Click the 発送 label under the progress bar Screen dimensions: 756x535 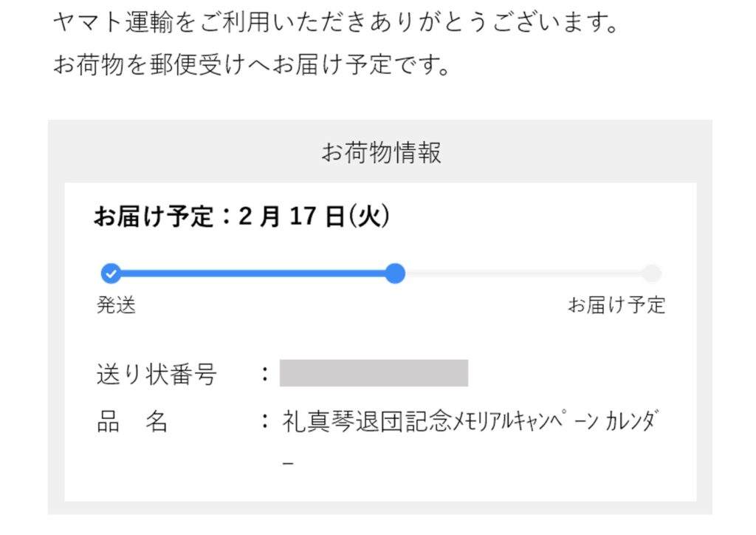pyautogui.click(x=117, y=305)
